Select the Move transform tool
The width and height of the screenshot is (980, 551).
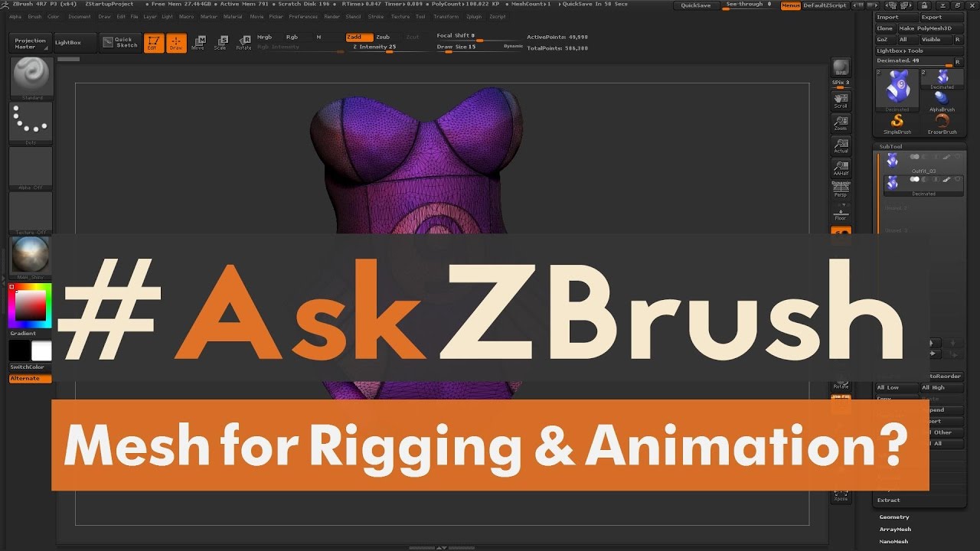[x=198, y=43]
